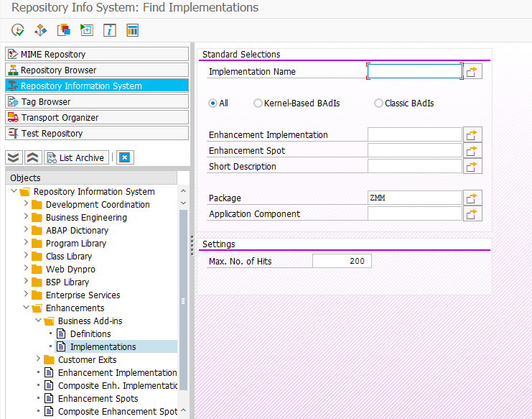The width and height of the screenshot is (532, 419).
Task: Expand the Customer Exits folder
Action: pyautogui.click(x=38, y=359)
